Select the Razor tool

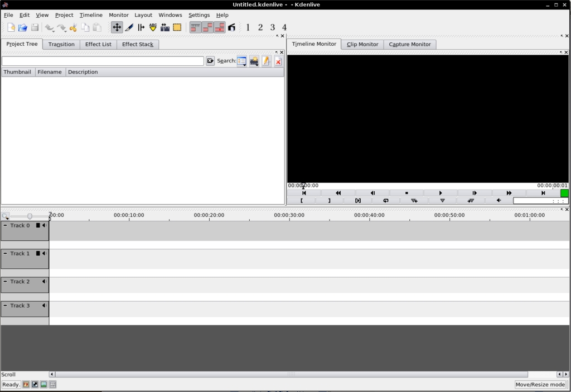[129, 27]
